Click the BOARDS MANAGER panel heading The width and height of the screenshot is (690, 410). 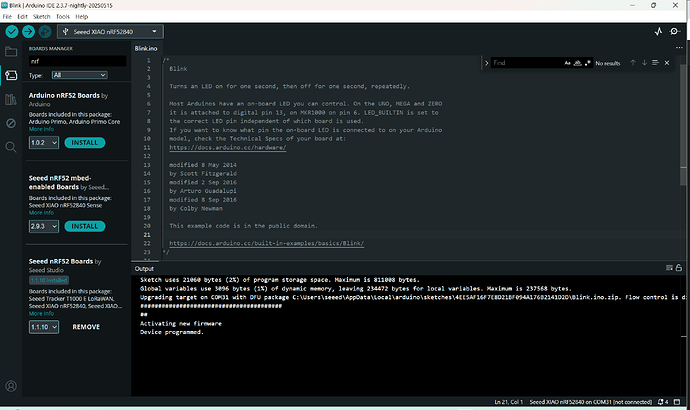51,49
